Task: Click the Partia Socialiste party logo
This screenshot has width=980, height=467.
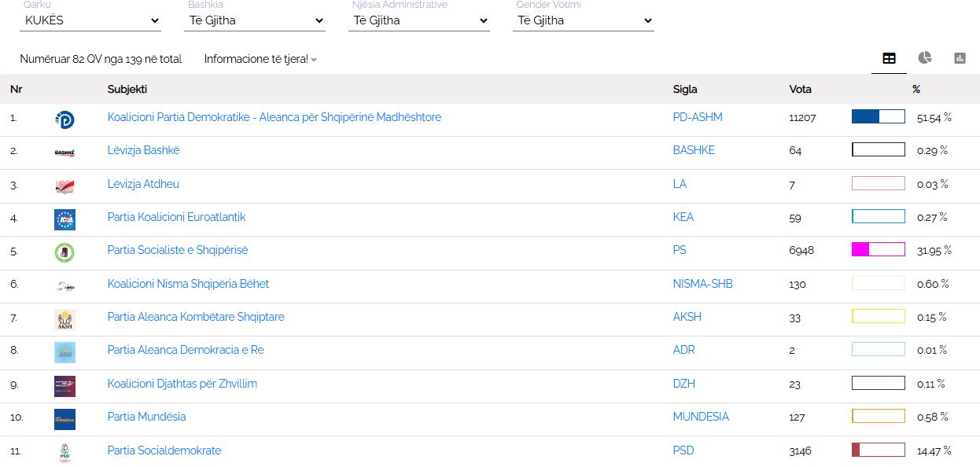Action: pos(64,252)
